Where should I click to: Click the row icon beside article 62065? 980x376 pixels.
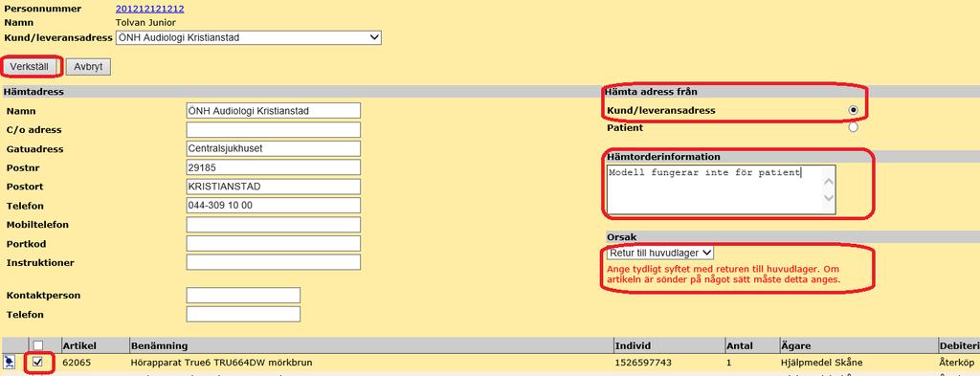point(10,362)
